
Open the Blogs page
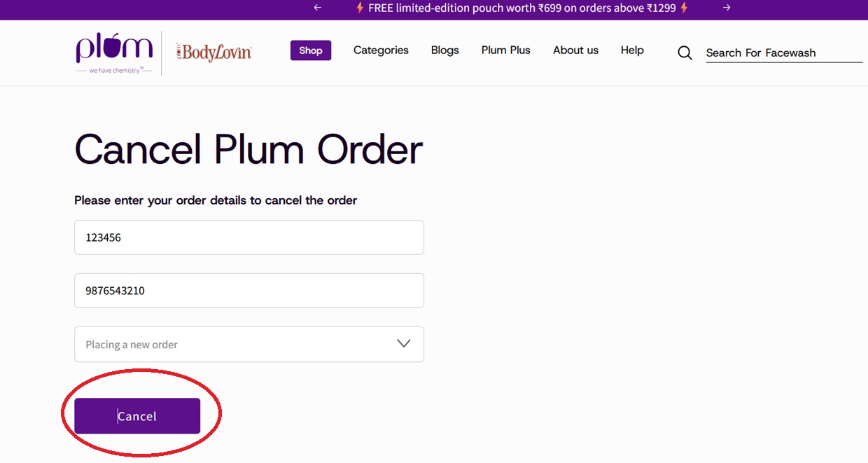point(445,50)
